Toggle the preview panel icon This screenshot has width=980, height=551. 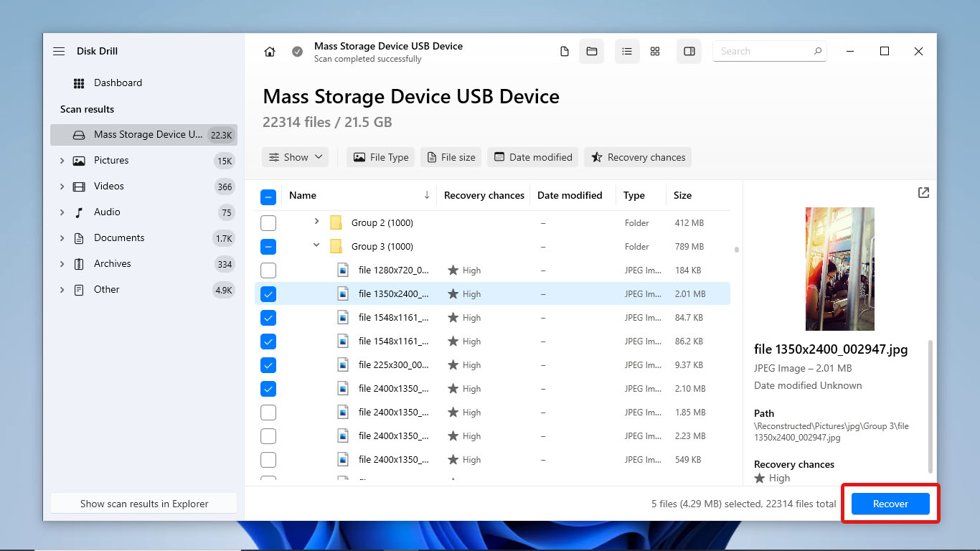point(689,51)
